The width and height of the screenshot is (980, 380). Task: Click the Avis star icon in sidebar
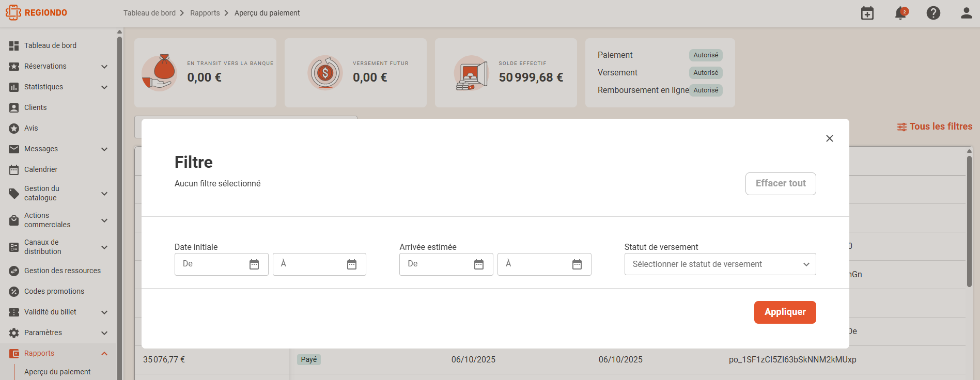[x=14, y=129]
